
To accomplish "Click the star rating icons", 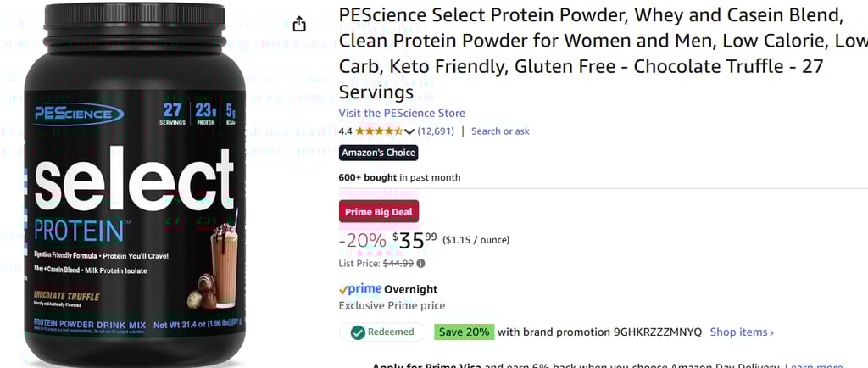I will tap(379, 131).
